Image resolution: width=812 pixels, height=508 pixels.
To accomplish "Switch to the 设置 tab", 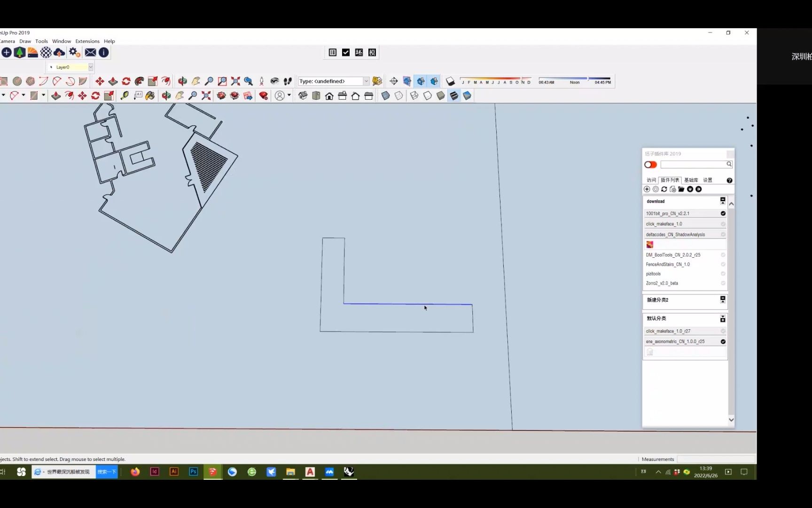I will coord(708,180).
